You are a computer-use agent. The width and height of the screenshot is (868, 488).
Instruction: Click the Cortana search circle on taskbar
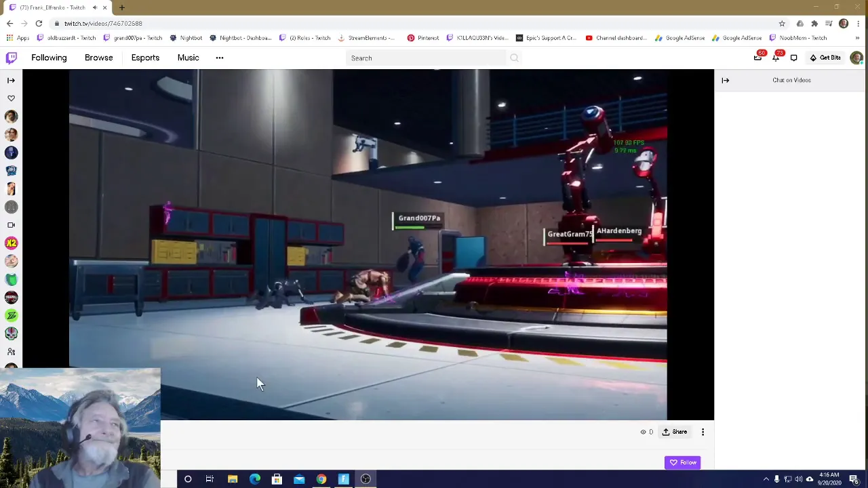[x=188, y=479]
